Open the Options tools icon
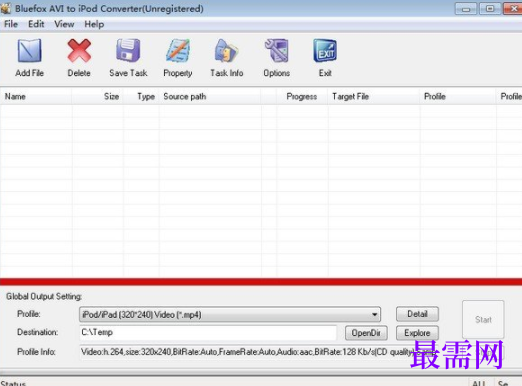The image size is (522, 386). click(x=277, y=51)
